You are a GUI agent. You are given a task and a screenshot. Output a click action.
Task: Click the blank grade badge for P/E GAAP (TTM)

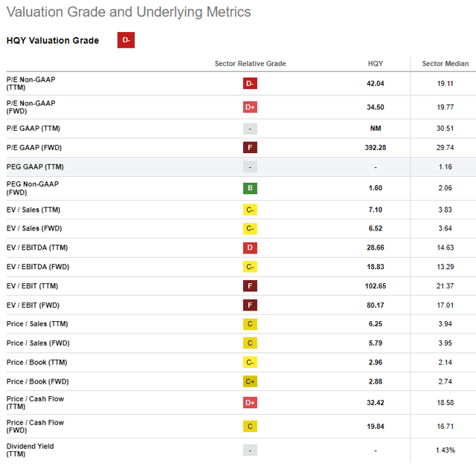pyautogui.click(x=250, y=129)
